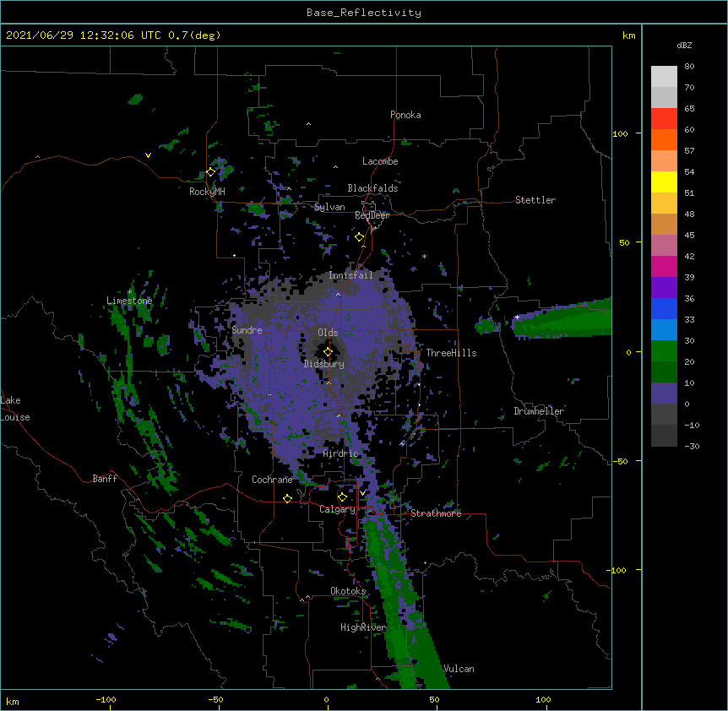Pick the slate purple 10–0 dBZ legend swatch

coord(664,393)
